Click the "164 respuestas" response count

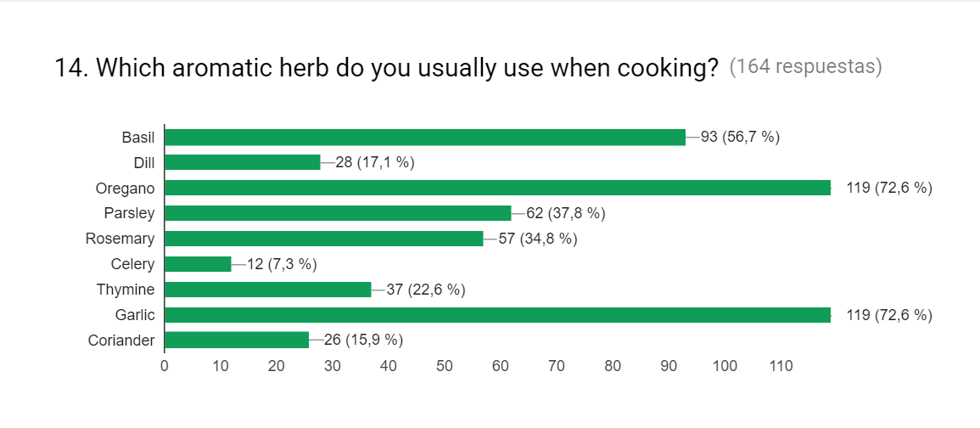(805, 67)
